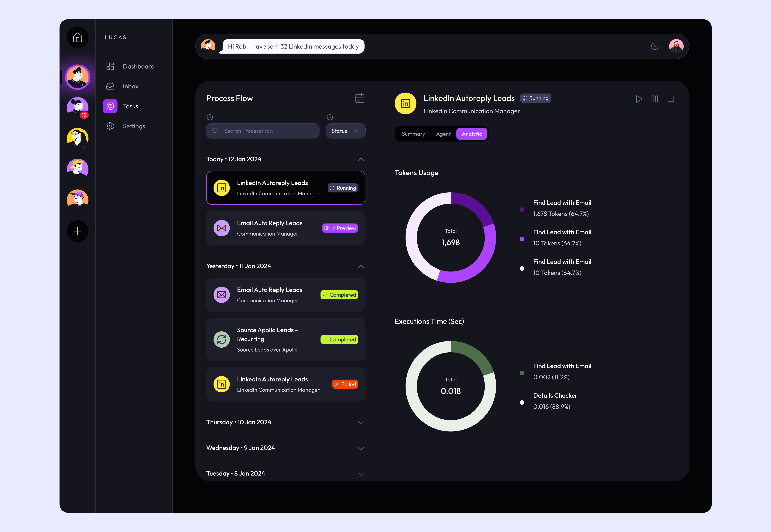This screenshot has height=532, width=771.
Task: Expand the Thursday 10 Jan 2024 group
Action: (361, 423)
